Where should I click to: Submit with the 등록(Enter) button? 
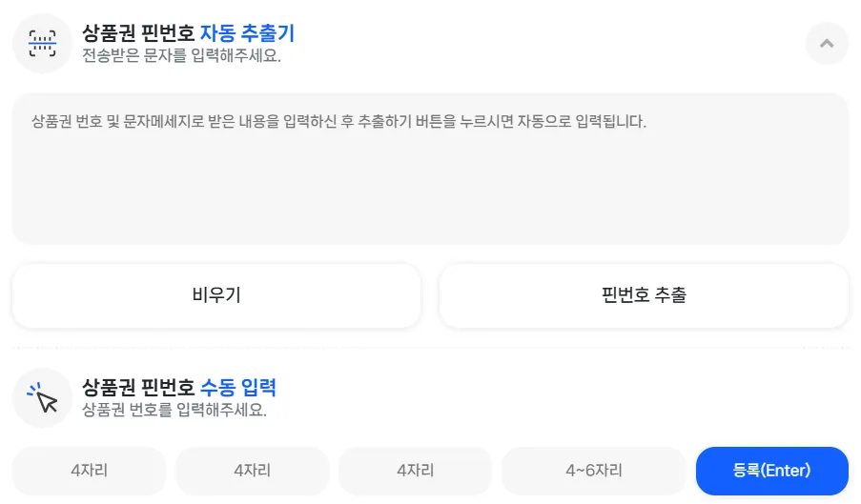771,471
